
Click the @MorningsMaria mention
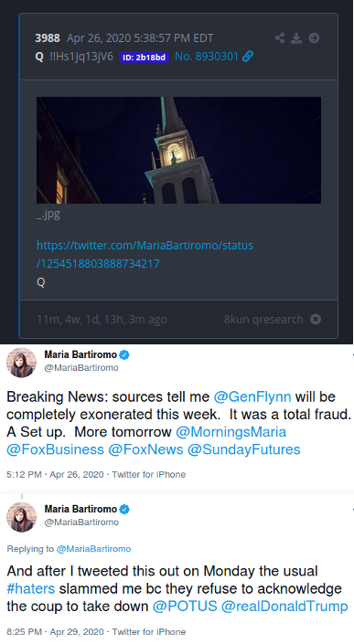coord(231,432)
